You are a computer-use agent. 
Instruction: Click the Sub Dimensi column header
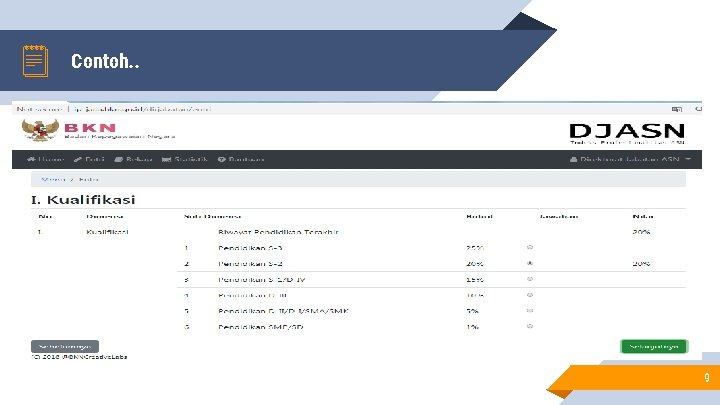coord(213,216)
